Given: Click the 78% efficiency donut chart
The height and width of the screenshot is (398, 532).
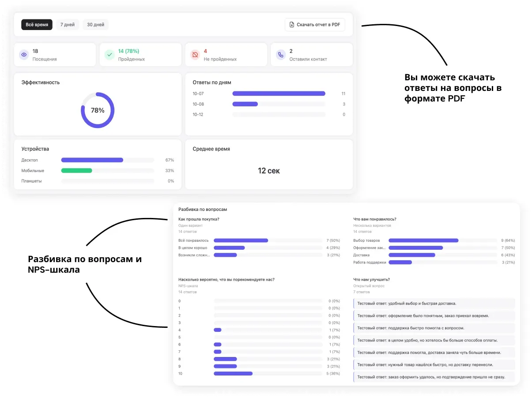Looking at the screenshot, I should click(x=98, y=110).
